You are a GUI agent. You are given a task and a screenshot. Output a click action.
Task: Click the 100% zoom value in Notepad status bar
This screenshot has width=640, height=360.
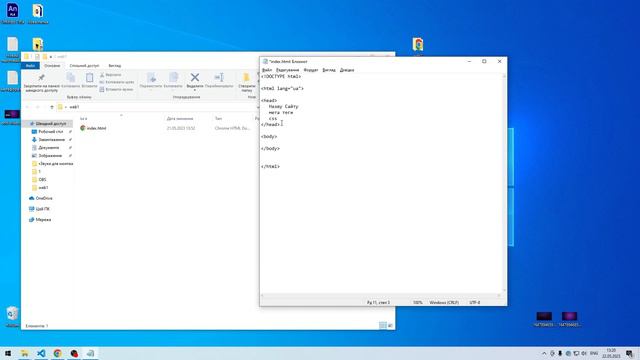(x=417, y=302)
